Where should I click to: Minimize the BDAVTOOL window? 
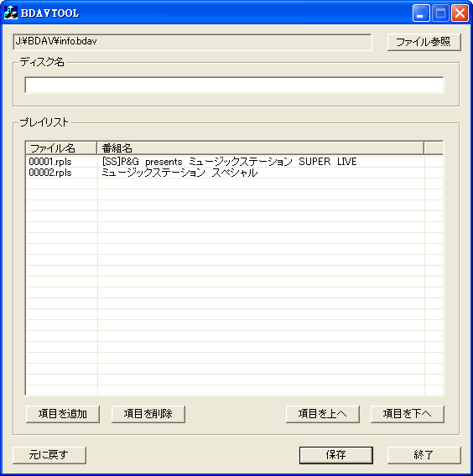[421, 13]
